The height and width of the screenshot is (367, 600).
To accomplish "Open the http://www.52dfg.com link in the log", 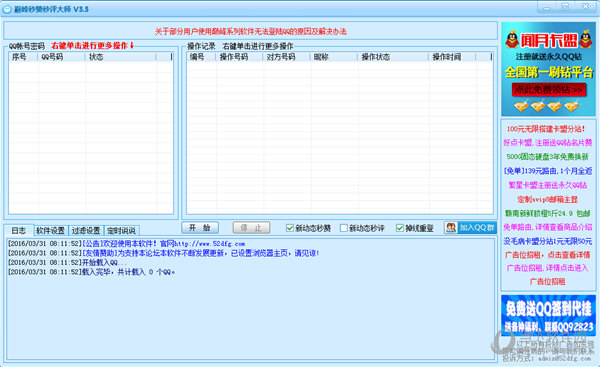I will pyautogui.click(x=210, y=244).
